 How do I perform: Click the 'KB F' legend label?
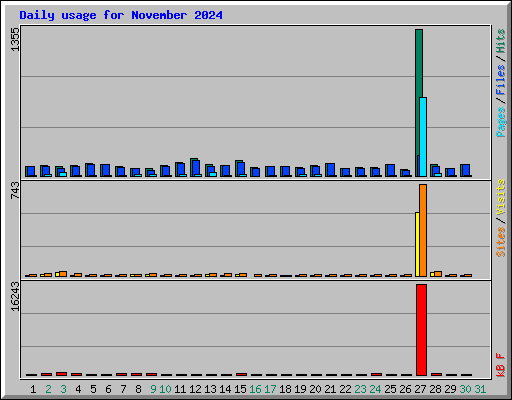coord(500,365)
